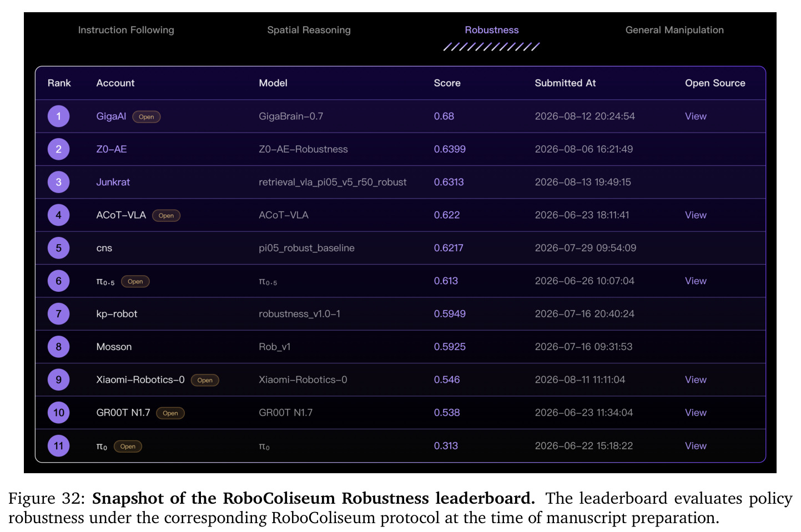Click the GR00T N1.7 account name

point(123,413)
